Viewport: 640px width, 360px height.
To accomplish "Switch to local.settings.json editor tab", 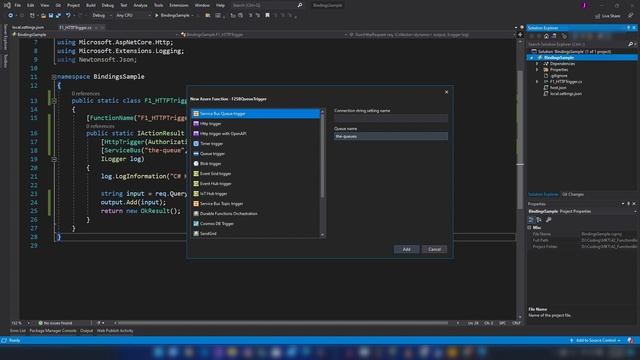I will [28, 27].
